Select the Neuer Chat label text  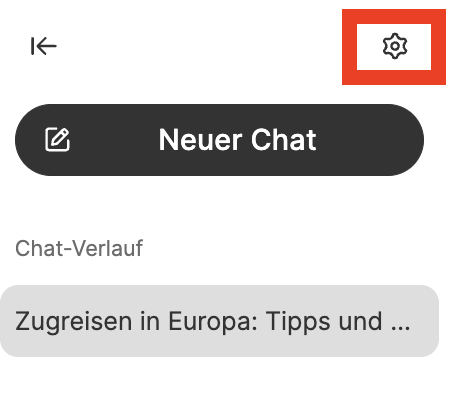pos(237,140)
